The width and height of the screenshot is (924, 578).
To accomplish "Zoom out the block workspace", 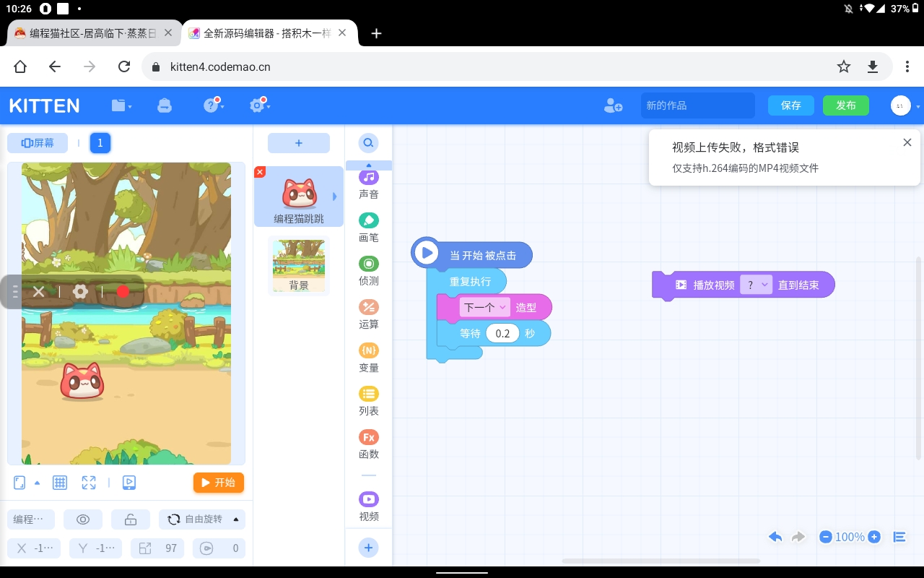I will click(x=826, y=537).
